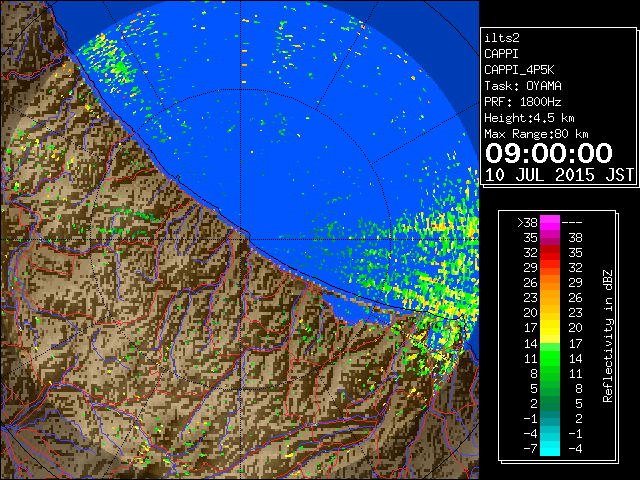Click the red 32-35 dBZ legend swatch

coord(550,253)
